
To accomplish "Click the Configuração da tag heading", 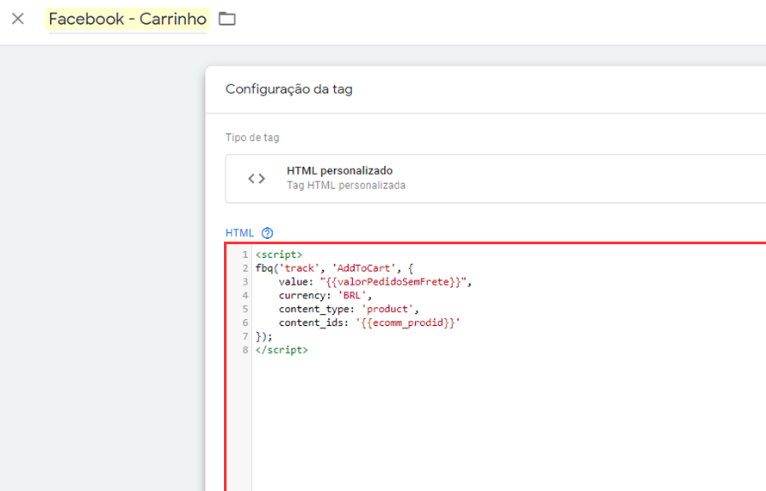I will (289, 89).
